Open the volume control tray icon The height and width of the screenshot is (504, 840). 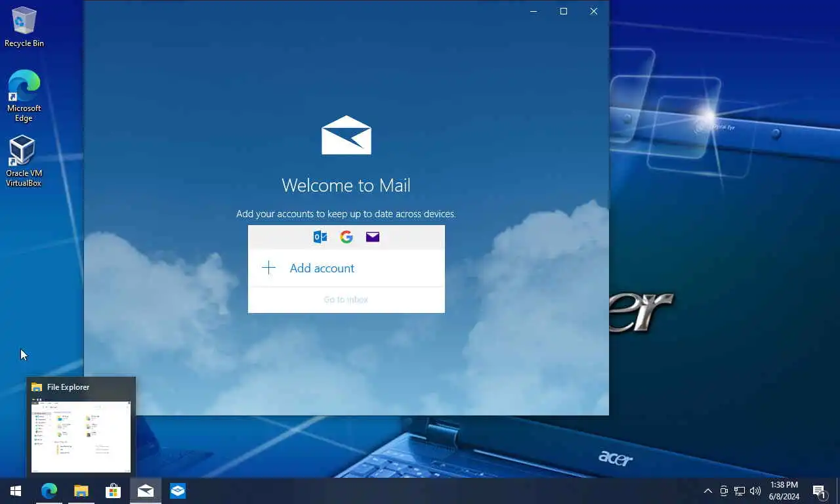click(755, 491)
